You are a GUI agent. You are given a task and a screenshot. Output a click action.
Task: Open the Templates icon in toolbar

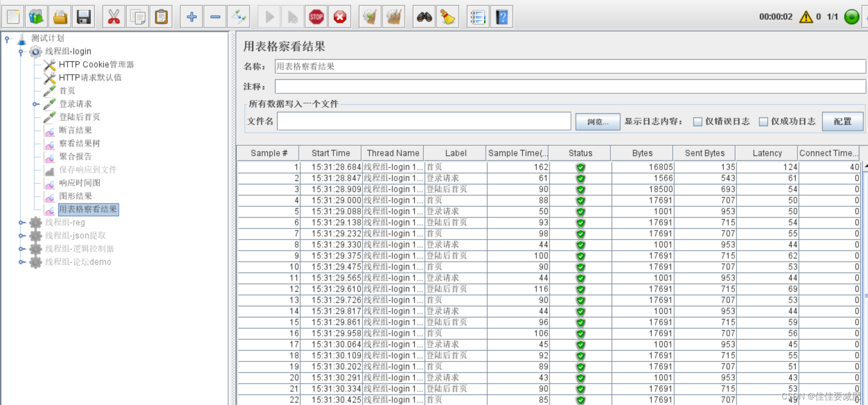pos(36,17)
